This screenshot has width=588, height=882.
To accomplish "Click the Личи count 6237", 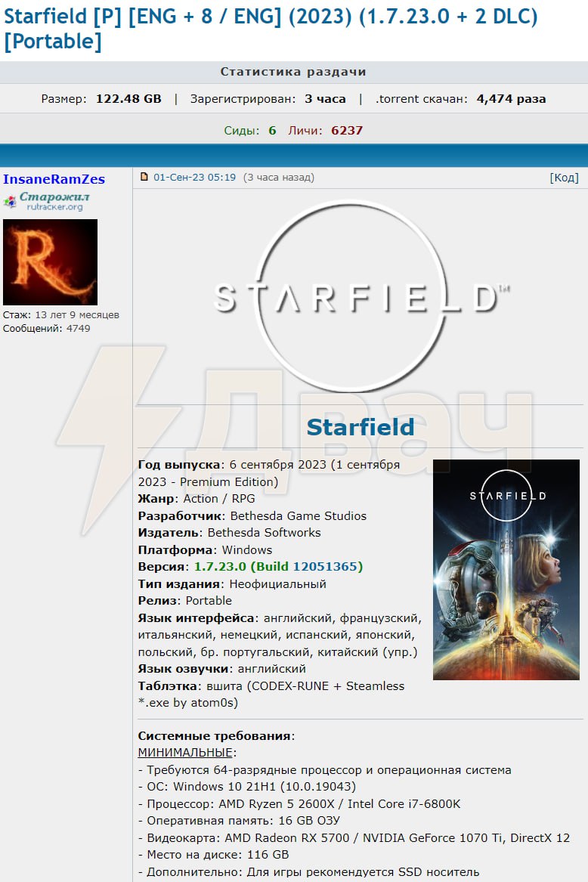I will click(x=347, y=131).
